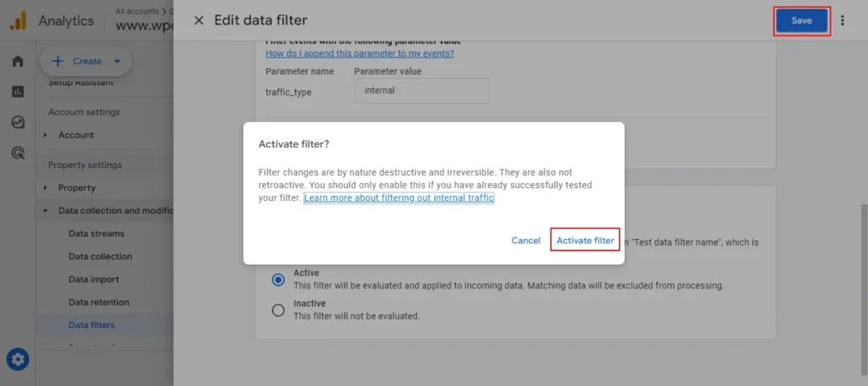Click the Parameter value input field
This screenshot has height=386, width=868.
(421, 91)
